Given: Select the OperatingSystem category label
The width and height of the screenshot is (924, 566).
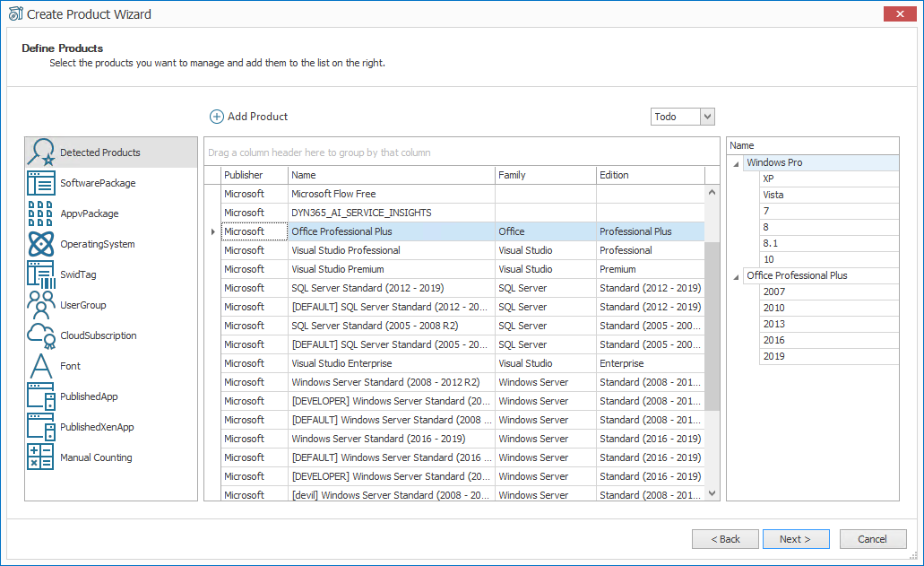Looking at the screenshot, I should pos(97,244).
